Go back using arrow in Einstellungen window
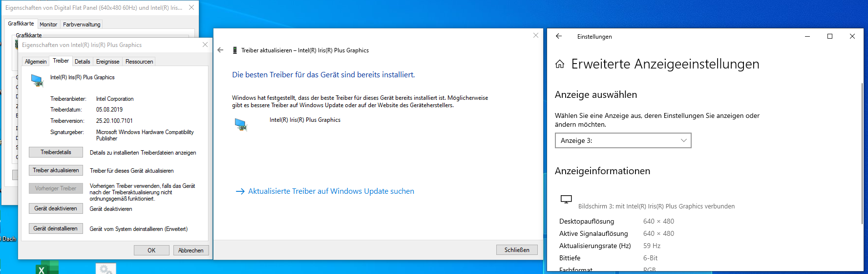The image size is (868, 274). [559, 36]
